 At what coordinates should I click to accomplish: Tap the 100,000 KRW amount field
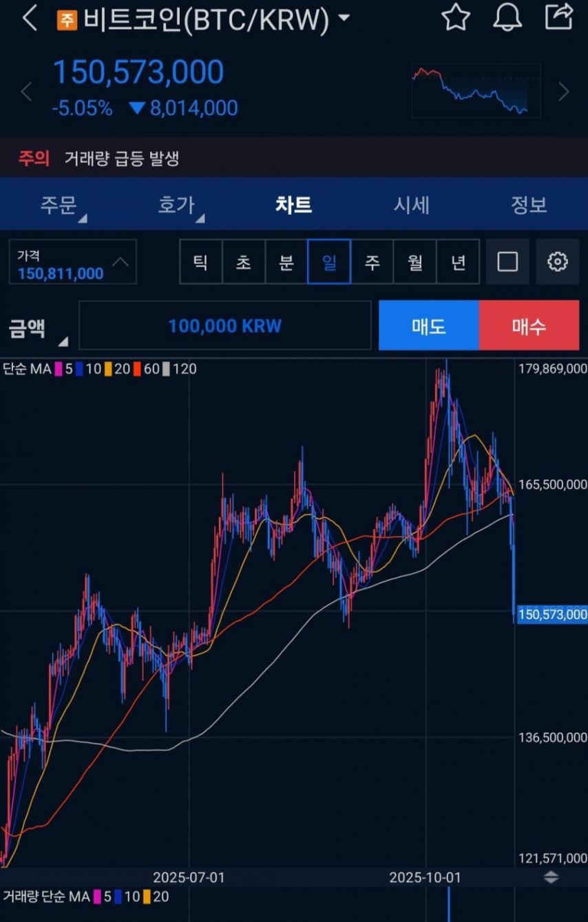[225, 326]
